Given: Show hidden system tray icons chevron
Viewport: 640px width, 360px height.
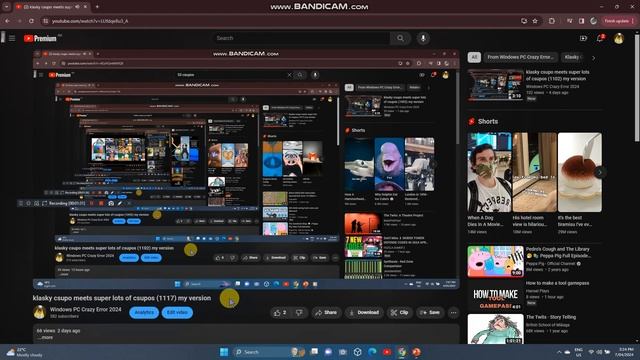Looking at the screenshot, I should (559, 352).
